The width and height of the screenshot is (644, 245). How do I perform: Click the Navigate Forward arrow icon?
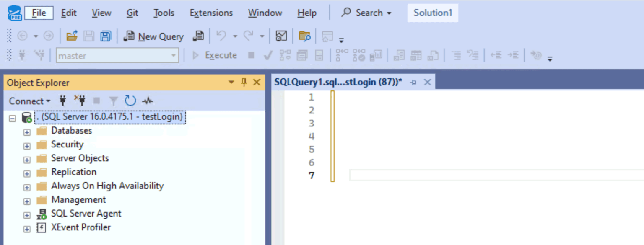tap(49, 36)
